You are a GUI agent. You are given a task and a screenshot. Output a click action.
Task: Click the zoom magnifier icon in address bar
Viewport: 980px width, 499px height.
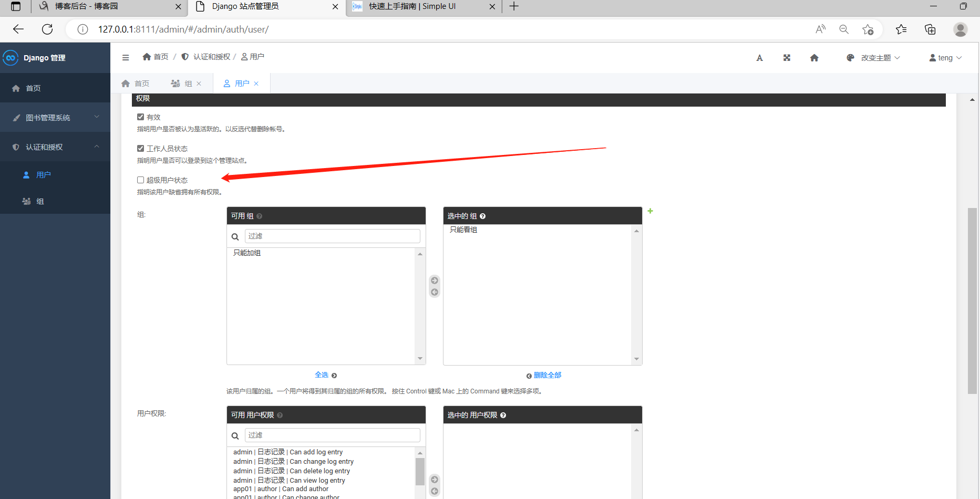pos(844,29)
